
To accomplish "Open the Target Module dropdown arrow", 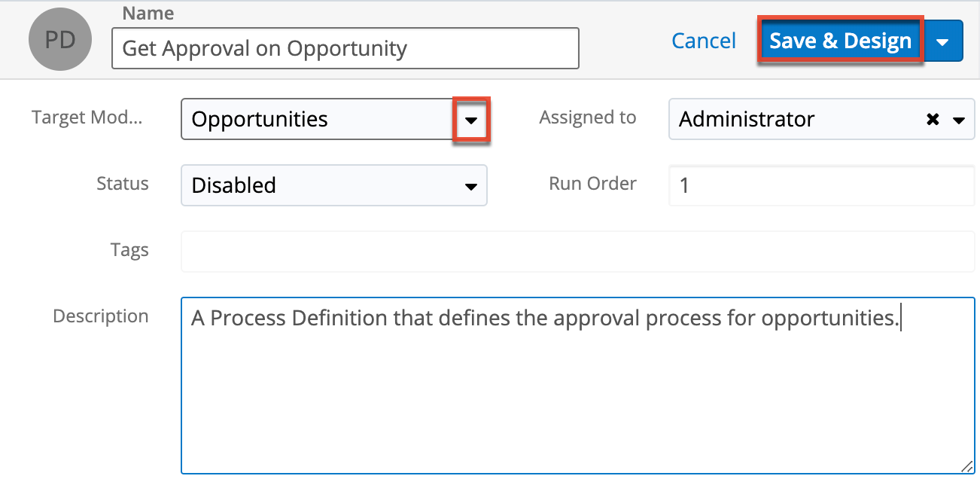I will point(472,119).
